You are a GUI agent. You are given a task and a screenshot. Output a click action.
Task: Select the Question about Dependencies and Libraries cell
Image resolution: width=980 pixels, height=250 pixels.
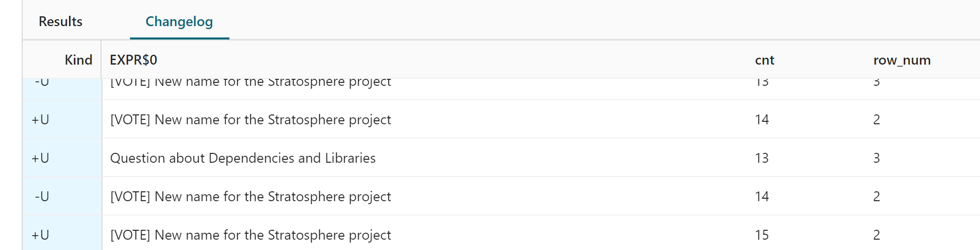pos(243,158)
